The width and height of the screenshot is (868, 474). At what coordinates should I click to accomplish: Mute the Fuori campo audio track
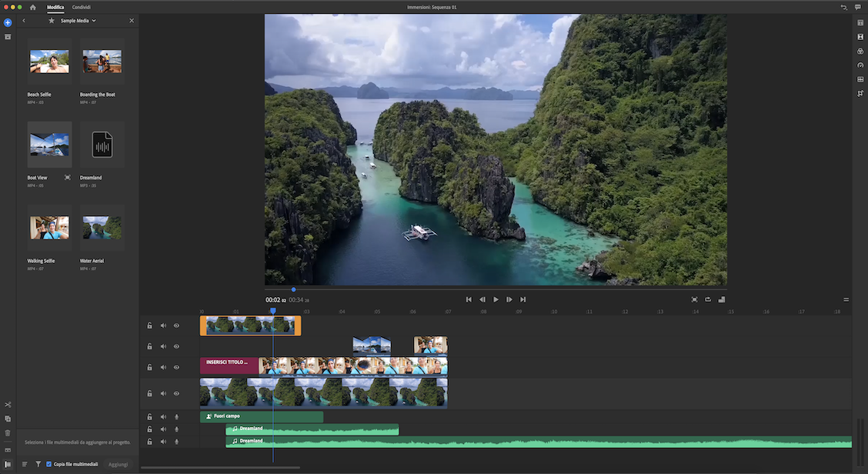click(x=163, y=416)
